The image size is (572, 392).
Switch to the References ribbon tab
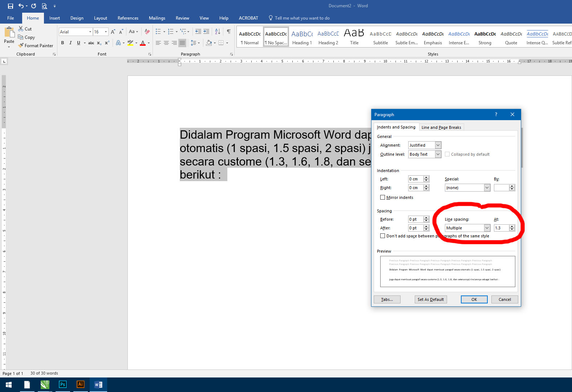(128, 18)
